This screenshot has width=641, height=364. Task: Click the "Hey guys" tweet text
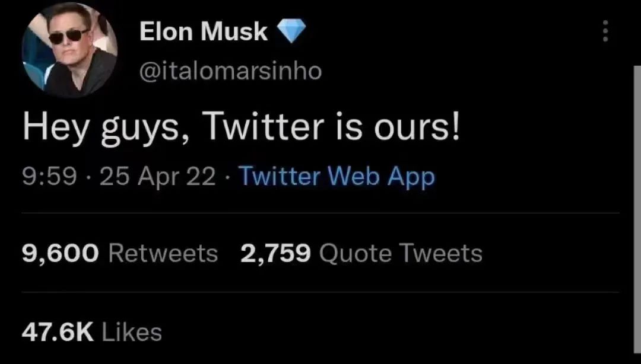click(x=241, y=127)
